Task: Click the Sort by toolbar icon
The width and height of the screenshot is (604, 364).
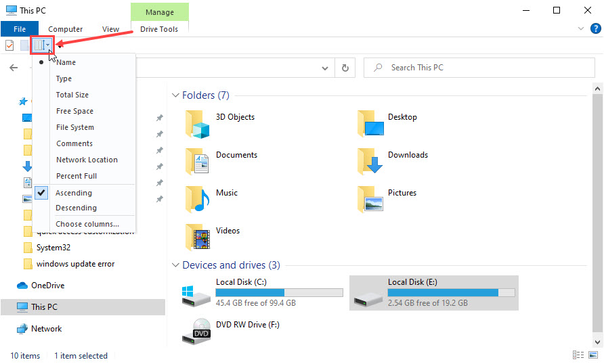Action: (42, 45)
